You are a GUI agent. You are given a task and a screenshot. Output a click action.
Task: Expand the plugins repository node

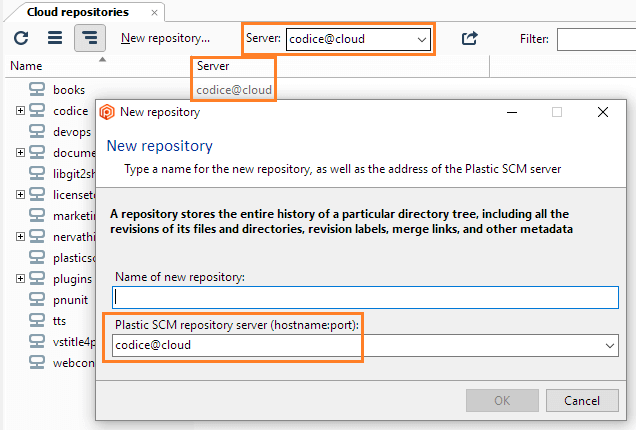point(20,278)
